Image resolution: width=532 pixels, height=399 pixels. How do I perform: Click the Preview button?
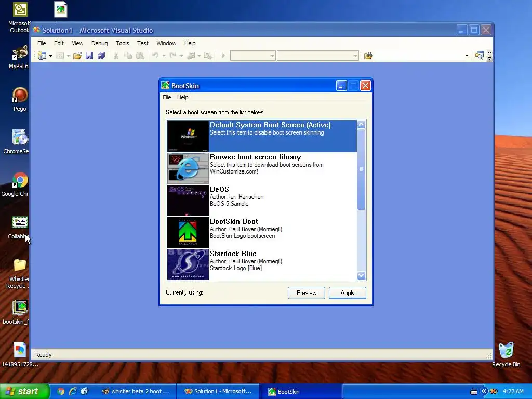(307, 293)
